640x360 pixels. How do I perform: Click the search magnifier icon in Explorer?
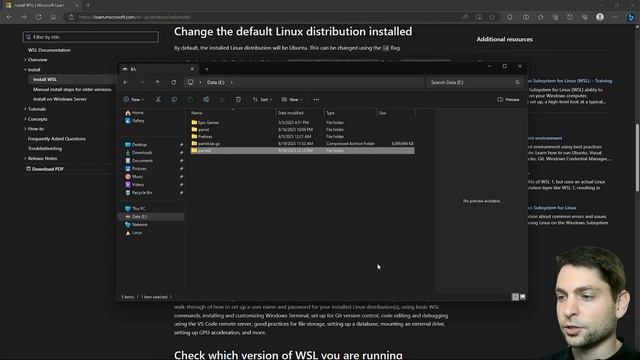[518, 82]
